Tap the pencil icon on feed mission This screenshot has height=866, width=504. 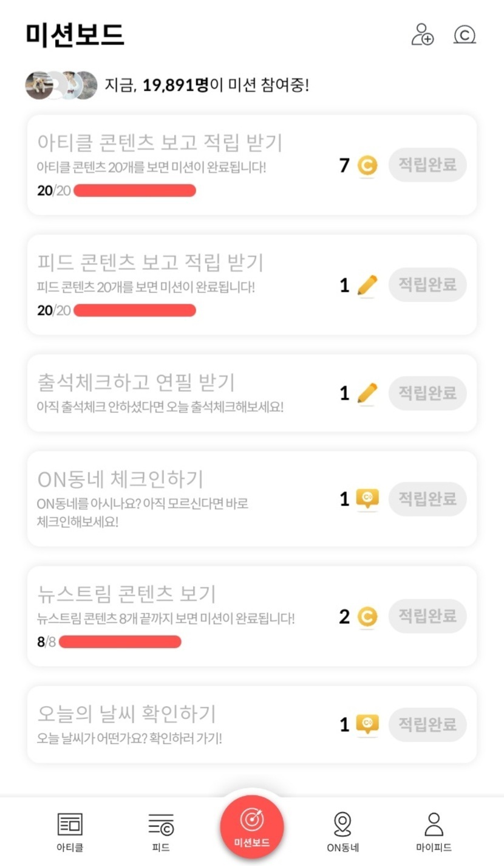pyautogui.click(x=367, y=285)
